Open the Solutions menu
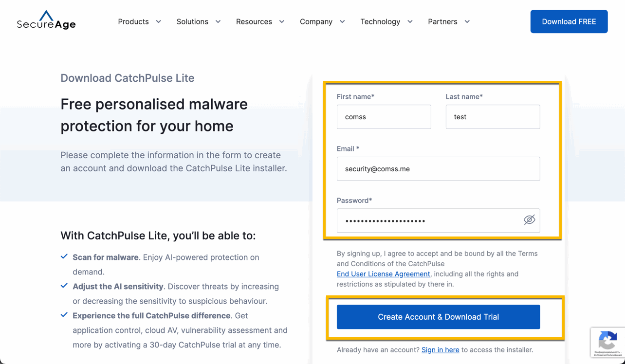 [192, 22]
